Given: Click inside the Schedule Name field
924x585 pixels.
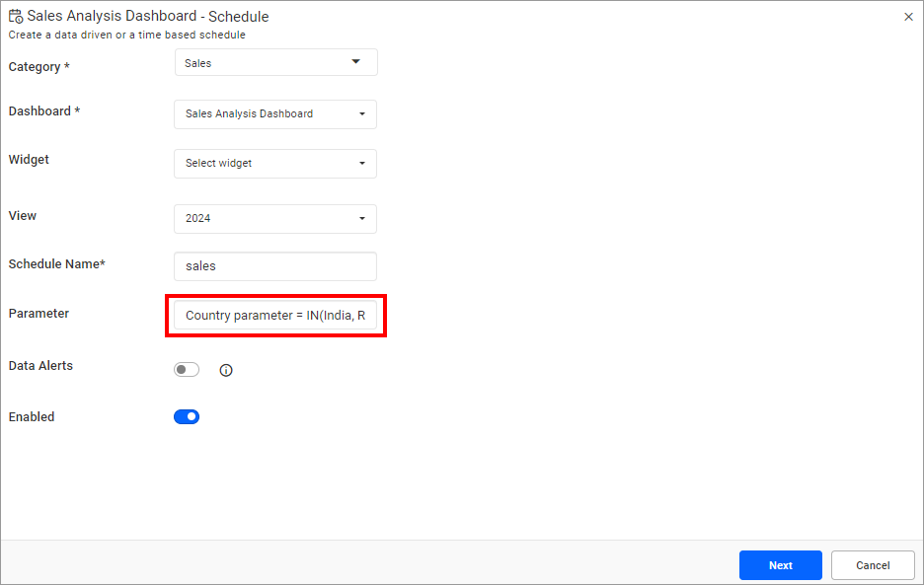Looking at the screenshot, I should tap(275, 265).
